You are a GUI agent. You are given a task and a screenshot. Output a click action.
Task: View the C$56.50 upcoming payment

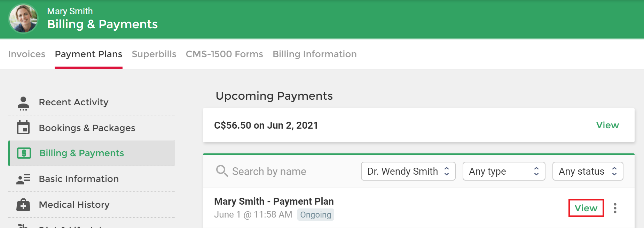[x=607, y=125]
